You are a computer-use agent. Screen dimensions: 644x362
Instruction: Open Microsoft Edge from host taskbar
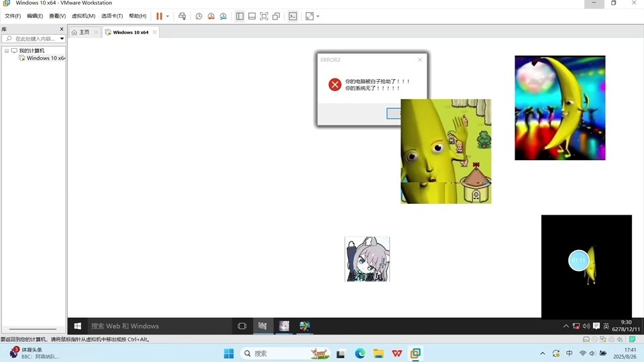point(360,353)
